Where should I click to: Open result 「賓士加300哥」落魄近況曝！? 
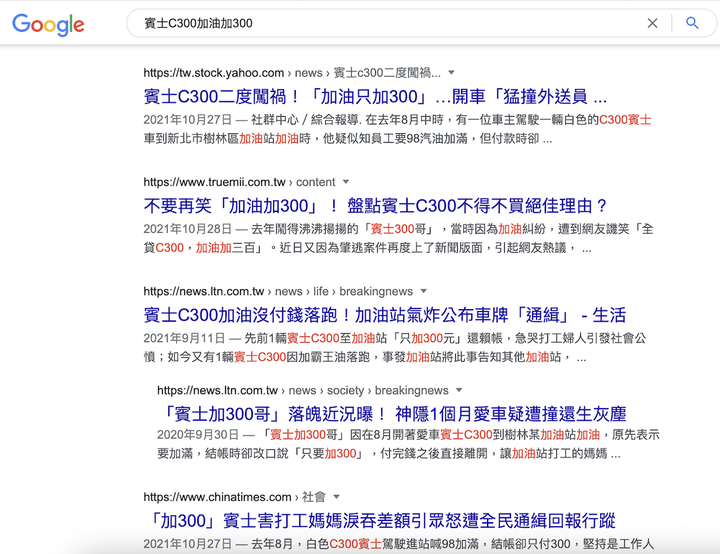coord(392,414)
